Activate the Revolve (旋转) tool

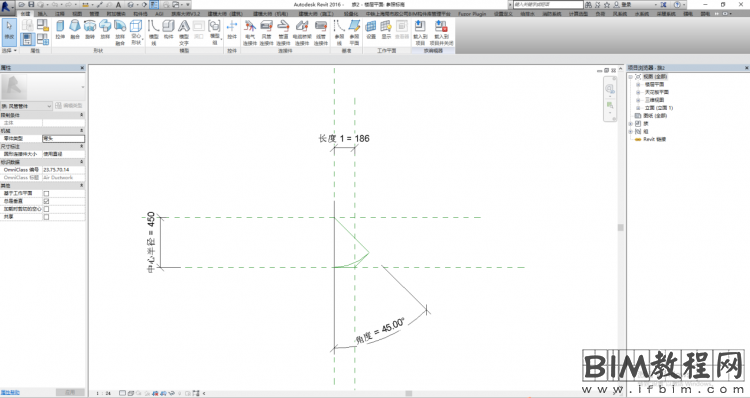tap(90, 30)
